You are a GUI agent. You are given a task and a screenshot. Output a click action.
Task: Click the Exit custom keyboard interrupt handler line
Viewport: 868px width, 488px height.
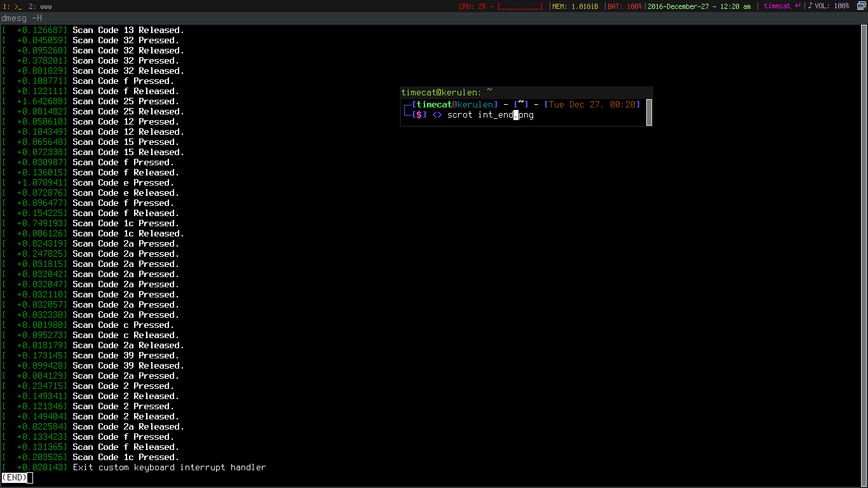tap(169, 468)
